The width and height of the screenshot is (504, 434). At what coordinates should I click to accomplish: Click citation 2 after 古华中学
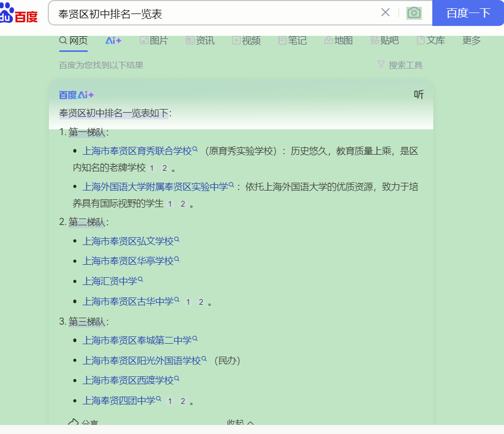(x=201, y=302)
